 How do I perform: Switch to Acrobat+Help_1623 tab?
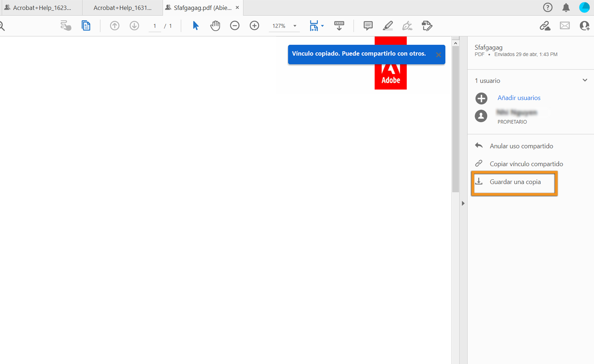point(42,8)
